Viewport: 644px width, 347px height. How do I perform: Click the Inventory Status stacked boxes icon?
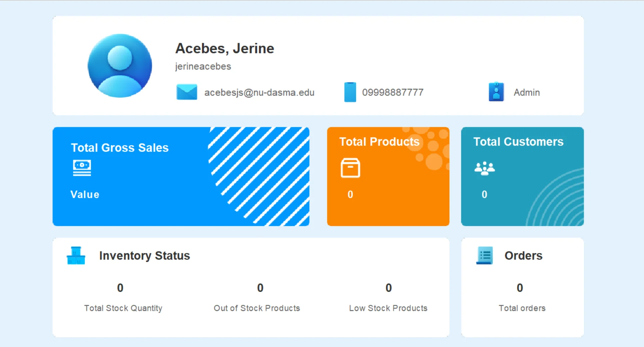tap(76, 255)
